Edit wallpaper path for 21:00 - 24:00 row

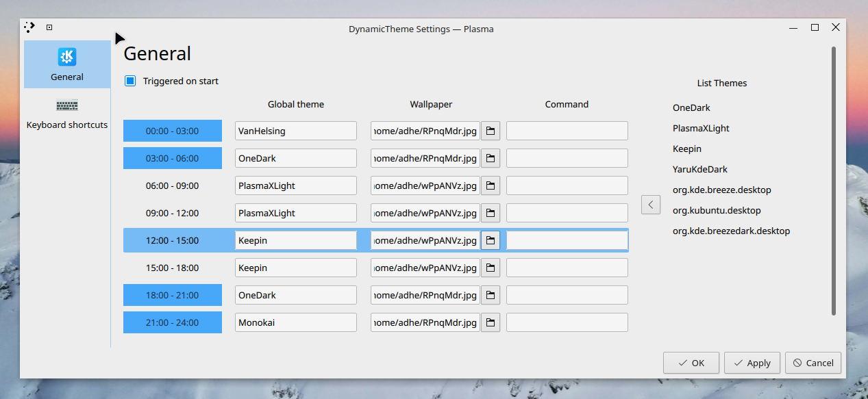point(425,322)
